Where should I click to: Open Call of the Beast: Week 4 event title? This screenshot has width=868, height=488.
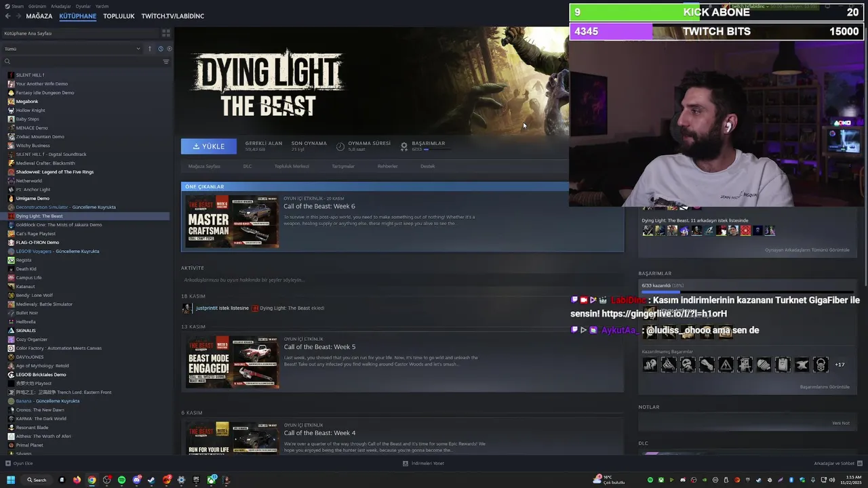click(319, 433)
